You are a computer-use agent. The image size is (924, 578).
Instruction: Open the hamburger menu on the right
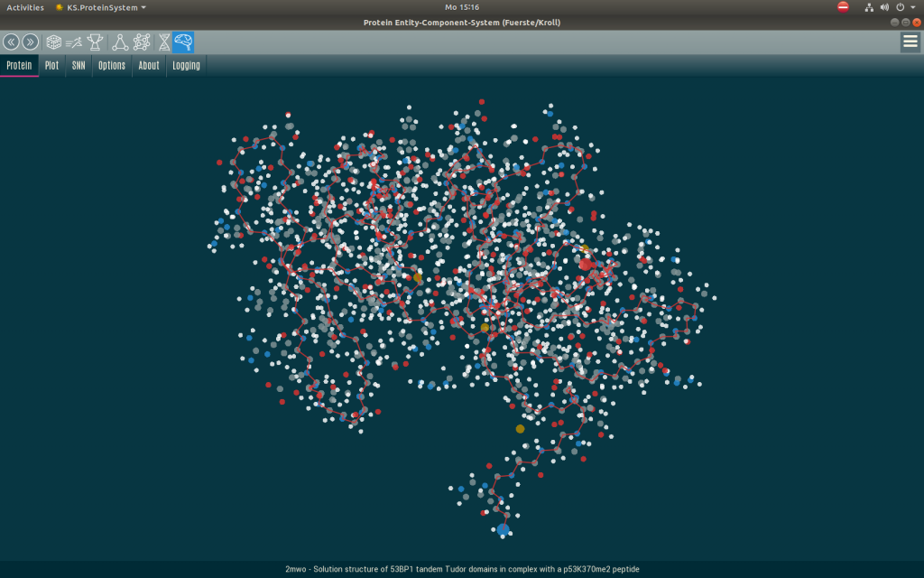point(910,42)
